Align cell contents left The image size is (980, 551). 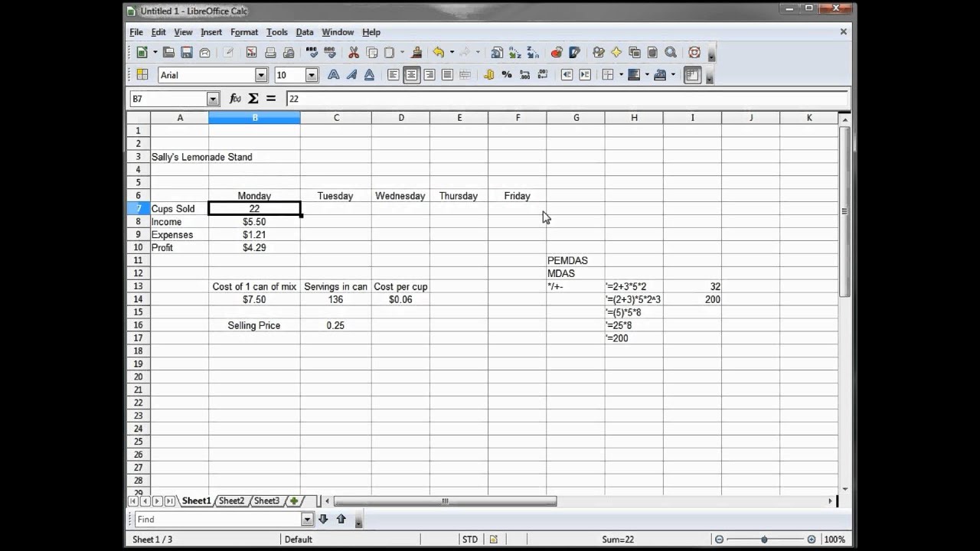394,75
